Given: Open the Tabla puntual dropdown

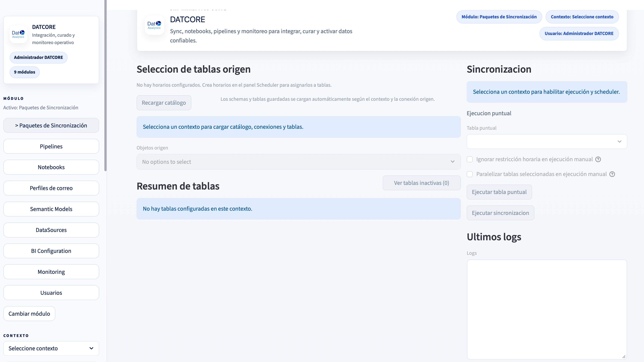Looking at the screenshot, I should [547, 141].
